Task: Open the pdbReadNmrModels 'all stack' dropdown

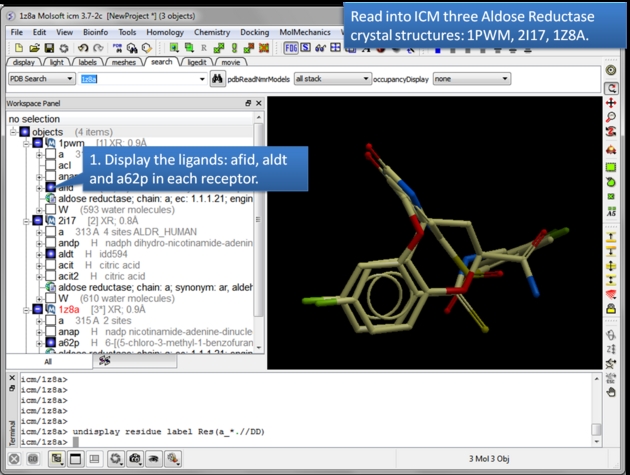Action: click(331, 79)
